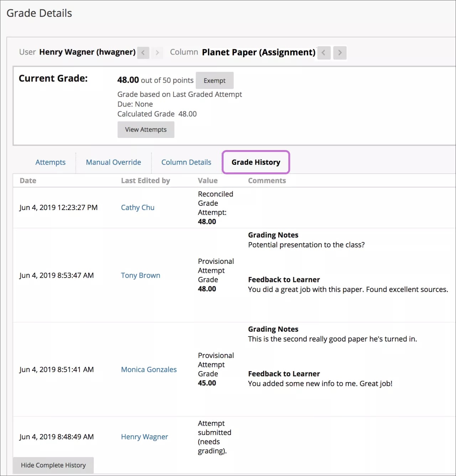Click the Tony Brown link
456x476 pixels.
coord(140,275)
